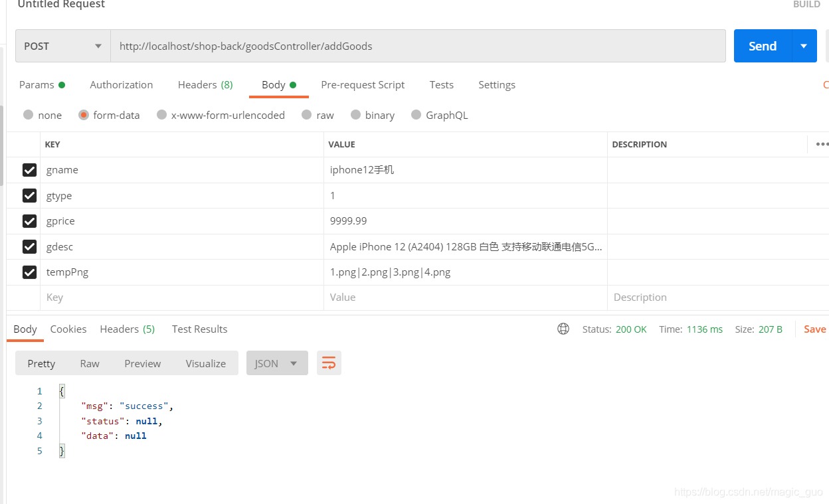Open the Tests tab
The width and height of the screenshot is (829, 504).
441,84
